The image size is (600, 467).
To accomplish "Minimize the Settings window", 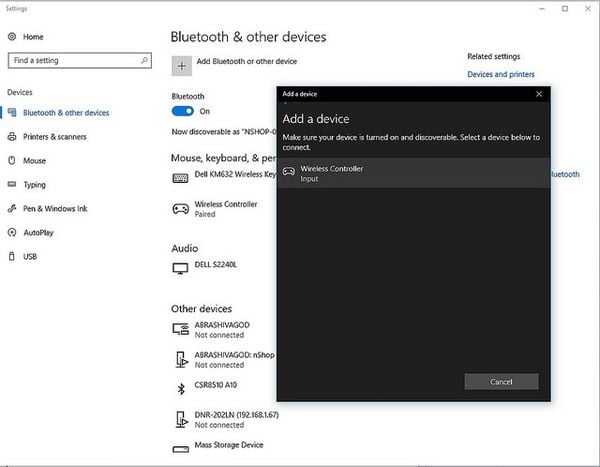I will (x=542, y=8).
